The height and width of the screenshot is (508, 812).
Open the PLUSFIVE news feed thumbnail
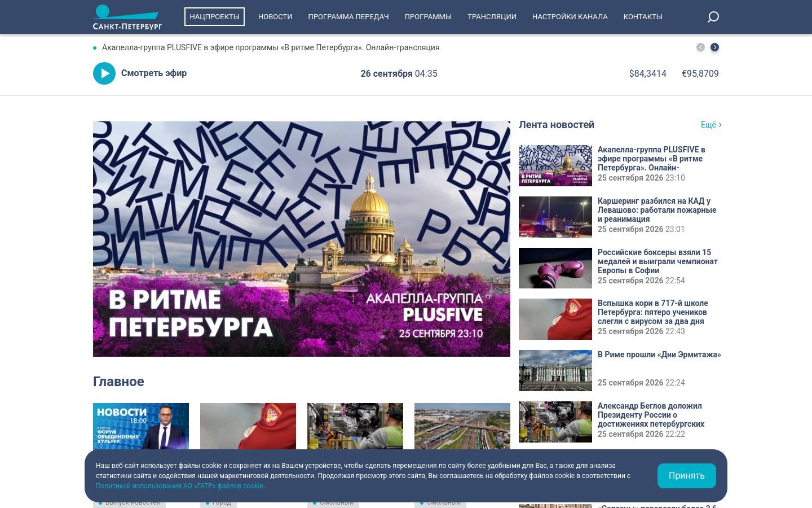click(555, 166)
